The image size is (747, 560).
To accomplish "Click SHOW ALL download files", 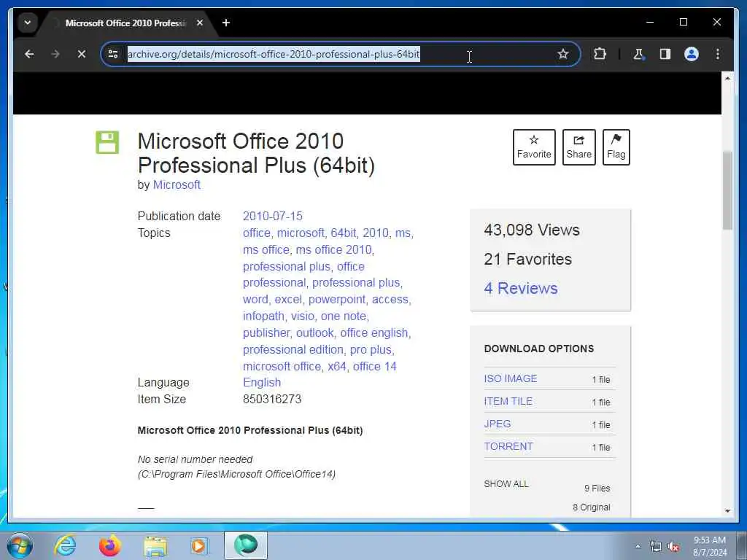I will point(506,484).
